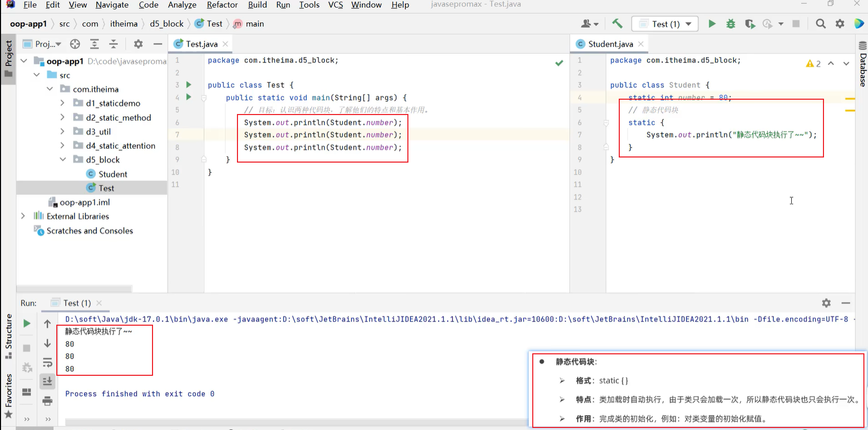The height and width of the screenshot is (430, 868).
Task: Open the Project view selector dropdown
Action: pos(43,44)
